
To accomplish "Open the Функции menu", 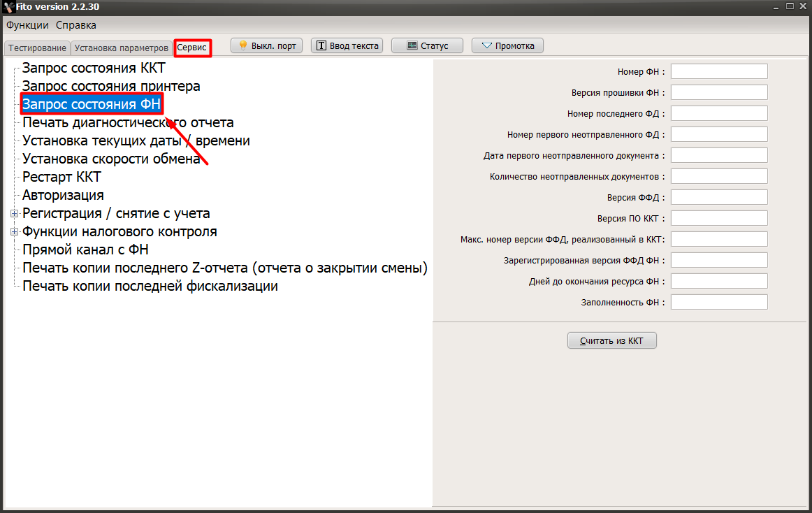I will pos(27,25).
